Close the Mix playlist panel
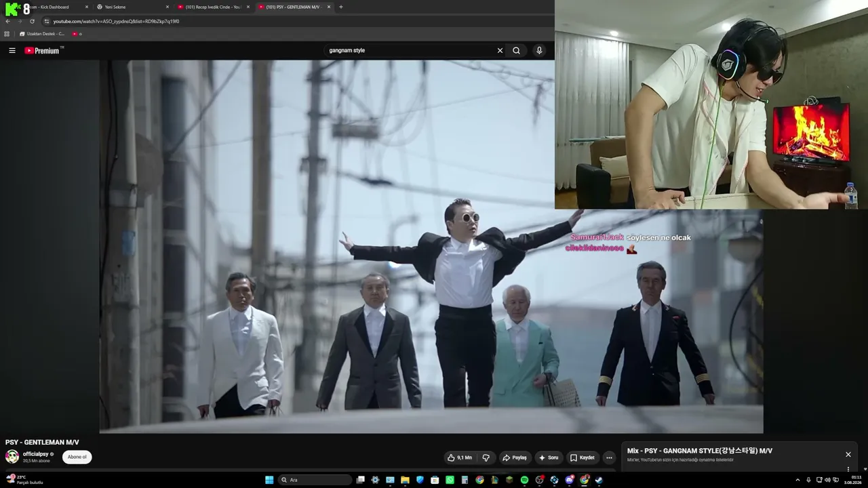The width and height of the screenshot is (868, 488). 848,454
